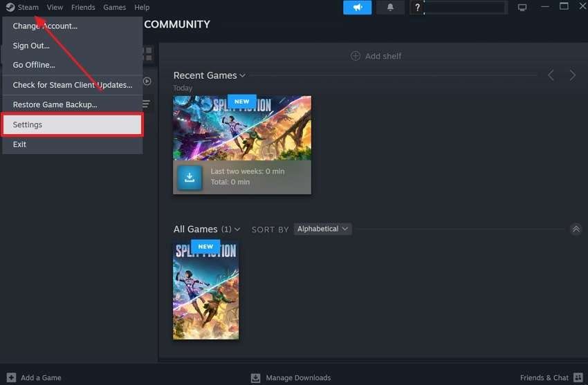This screenshot has height=385, width=588.
Task: Select Restore Game Backup entry
Action: tap(73, 105)
